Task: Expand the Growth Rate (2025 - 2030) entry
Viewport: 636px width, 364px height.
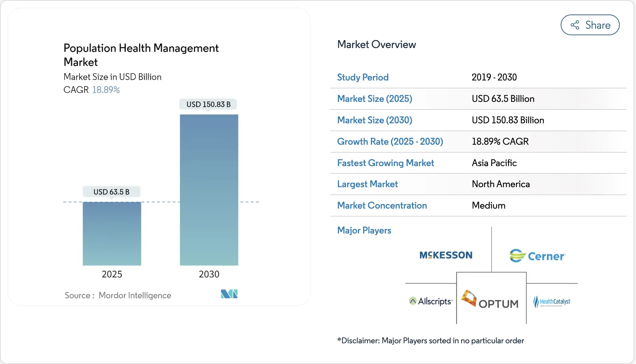Action: [x=390, y=142]
